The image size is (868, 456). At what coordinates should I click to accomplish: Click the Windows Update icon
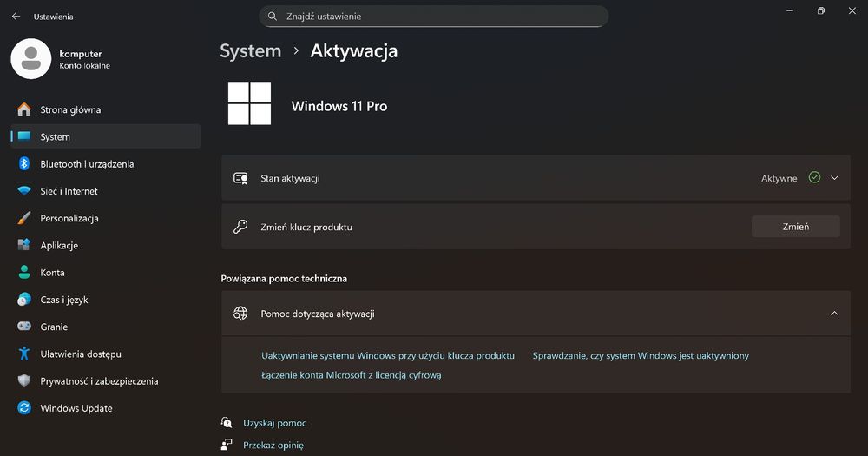pos(24,408)
